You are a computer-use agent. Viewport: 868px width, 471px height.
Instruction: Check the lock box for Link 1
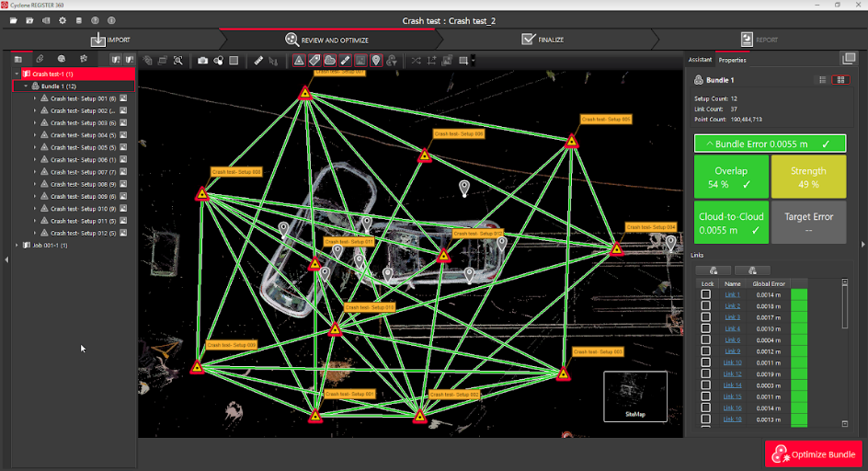pyautogui.click(x=706, y=294)
